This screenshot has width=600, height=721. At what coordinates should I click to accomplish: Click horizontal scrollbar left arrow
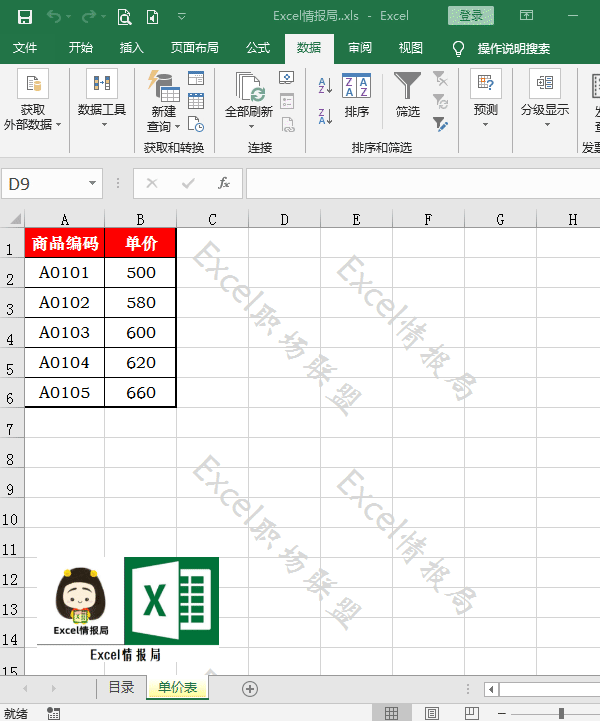click(491, 689)
